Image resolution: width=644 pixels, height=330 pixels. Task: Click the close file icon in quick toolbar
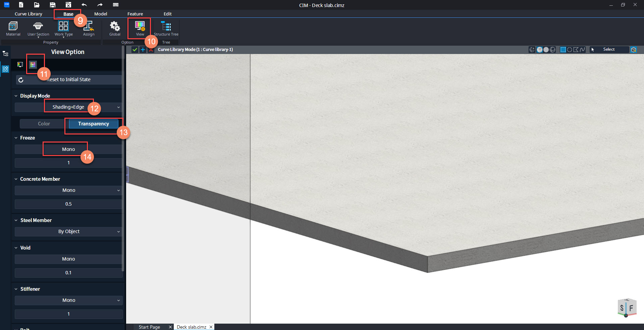[x=68, y=5]
